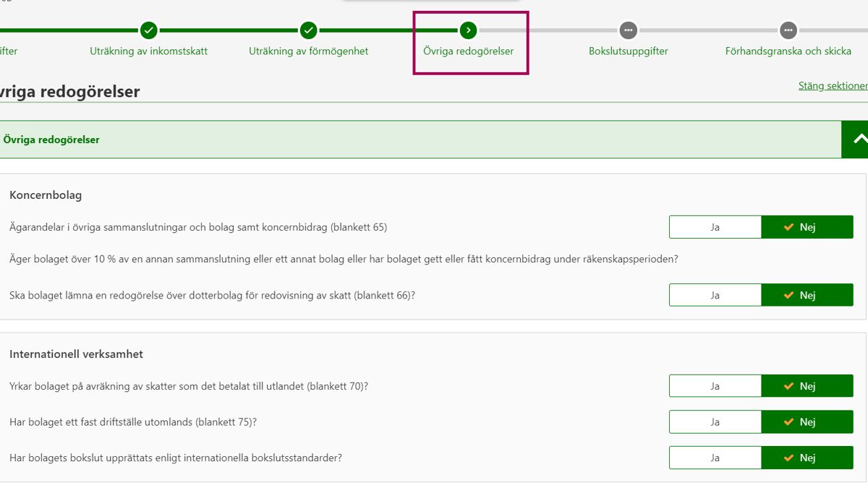Select Ja for blankett 65 ägarandelar question
The height and width of the screenshot is (488, 868).
click(x=715, y=227)
